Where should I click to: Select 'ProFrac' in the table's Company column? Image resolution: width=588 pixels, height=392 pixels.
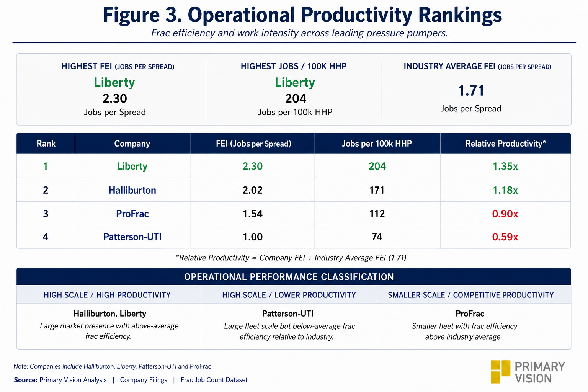coord(132,214)
